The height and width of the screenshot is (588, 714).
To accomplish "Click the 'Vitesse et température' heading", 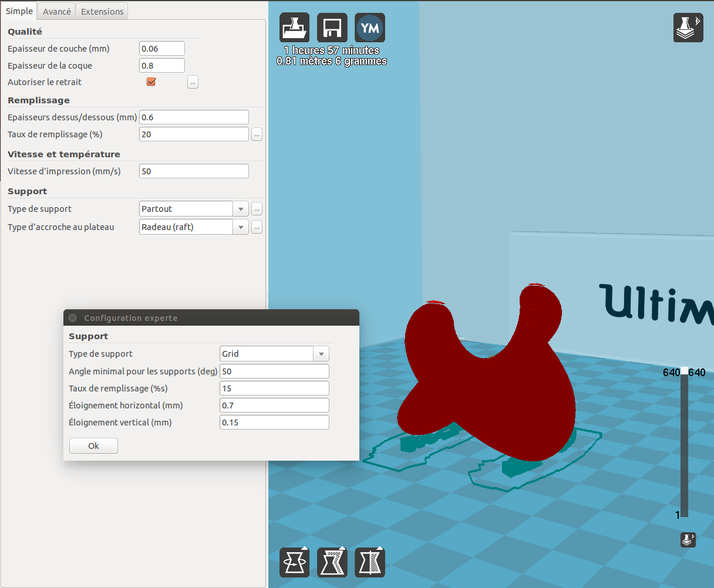I will (x=64, y=154).
